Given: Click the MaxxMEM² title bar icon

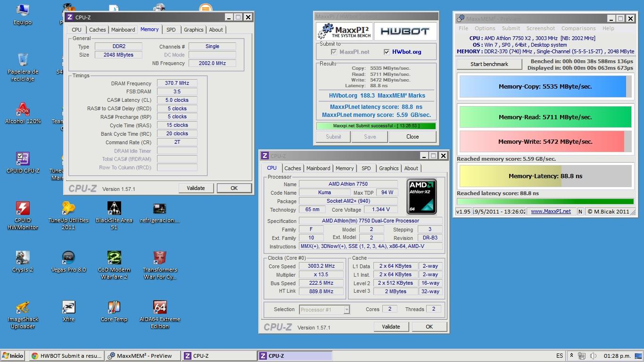Looking at the screenshot, I should point(460,18).
